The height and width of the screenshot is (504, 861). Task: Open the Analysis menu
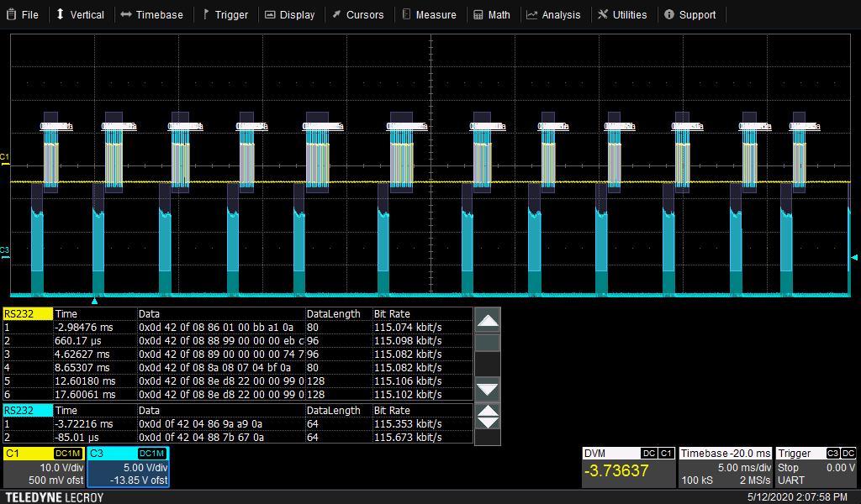(553, 14)
